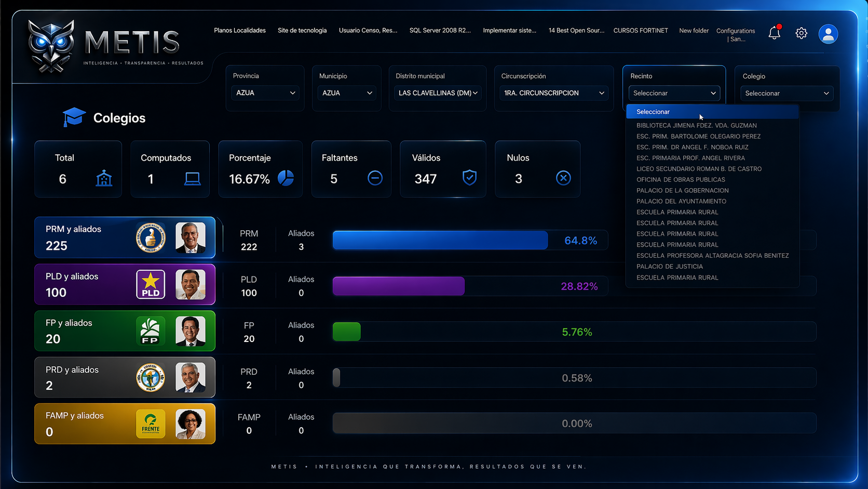The width and height of the screenshot is (868, 489).
Task: Expand the Distrito municipal dropdown
Action: [437, 93]
